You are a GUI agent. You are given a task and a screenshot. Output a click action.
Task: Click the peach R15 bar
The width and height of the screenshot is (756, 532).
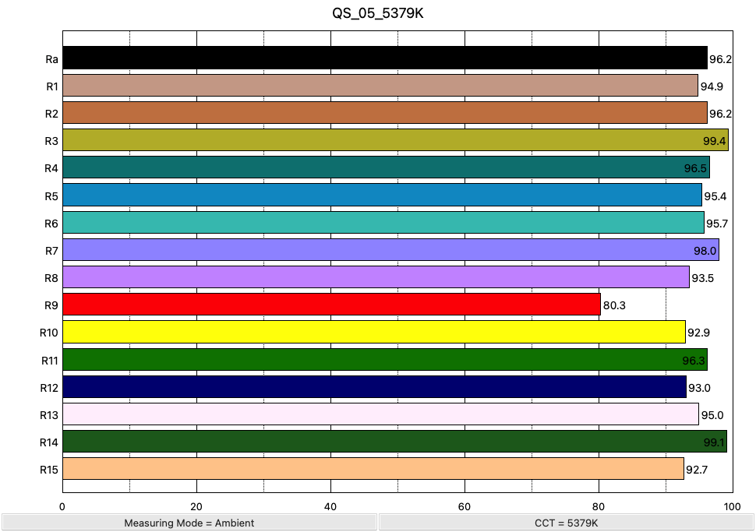(373, 469)
